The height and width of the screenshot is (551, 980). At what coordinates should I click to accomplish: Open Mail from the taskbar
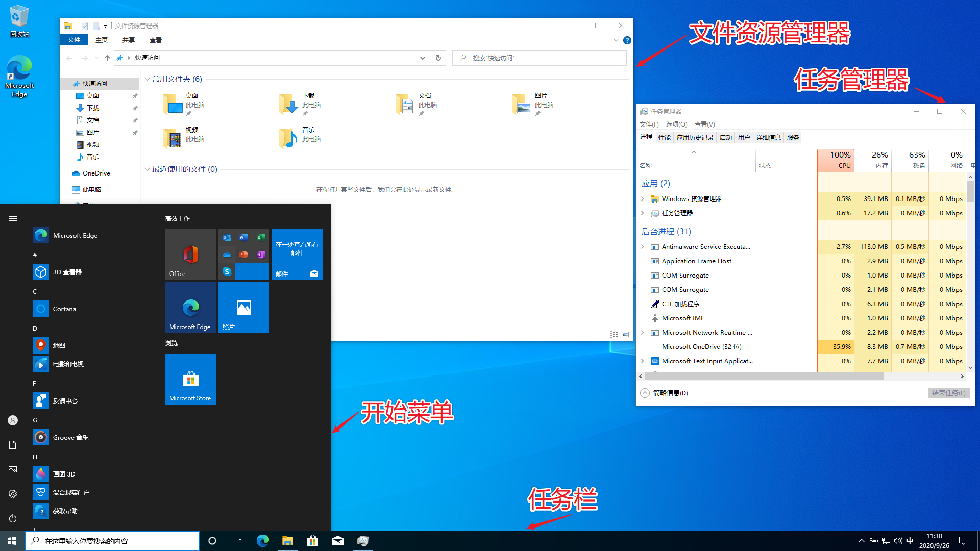click(338, 541)
